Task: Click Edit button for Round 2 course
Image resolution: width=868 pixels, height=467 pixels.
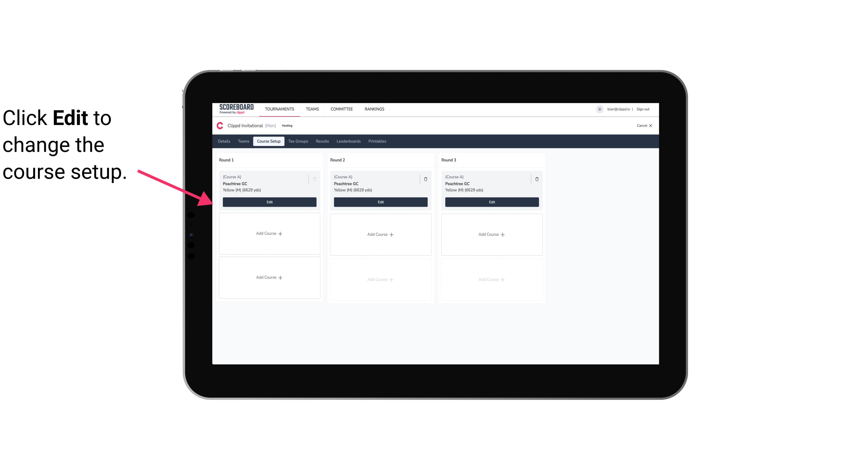Action: pyautogui.click(x=380, y=202)
